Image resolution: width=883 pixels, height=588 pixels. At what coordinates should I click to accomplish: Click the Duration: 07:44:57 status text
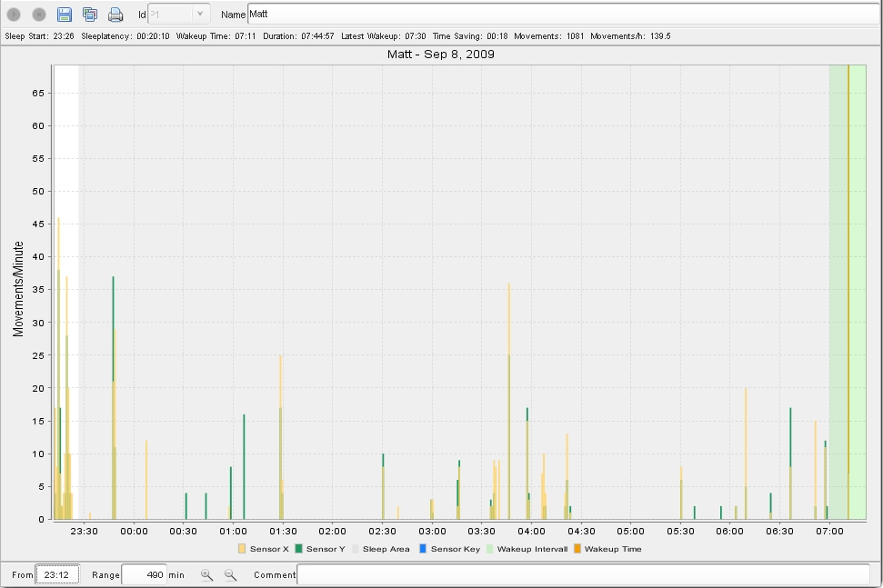tap(298, 36)
